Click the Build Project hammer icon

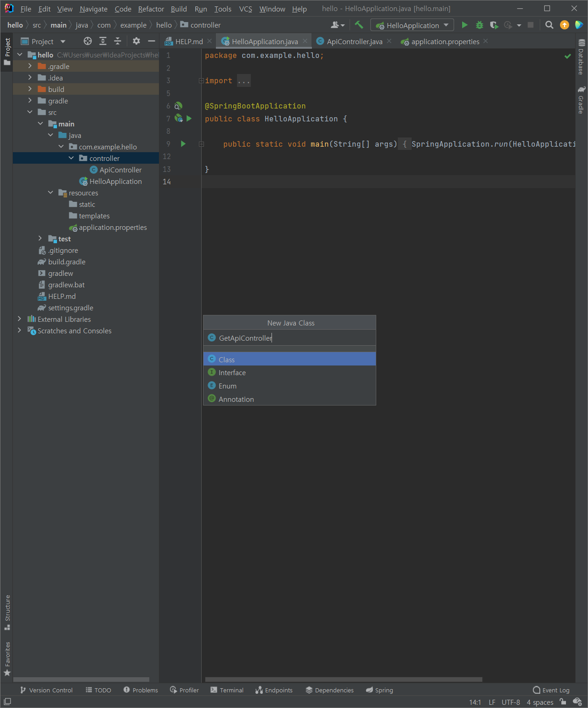coord(359,25)
